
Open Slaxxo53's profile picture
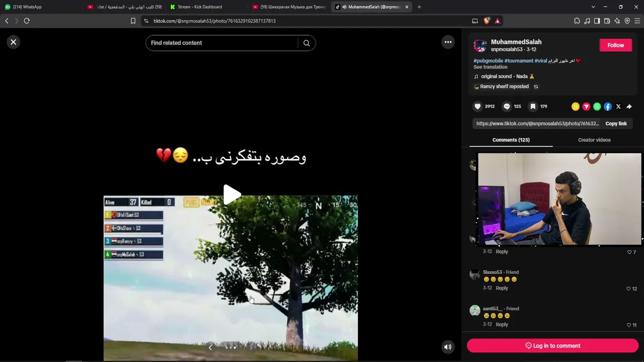click(475, 274)
